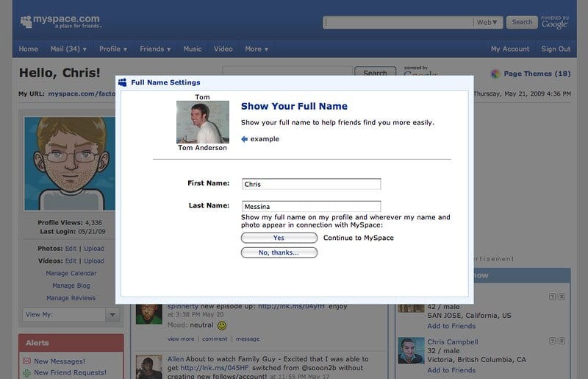Open the View My dropdown
This screenshot has height=379, width=588.
(x=71, y=314)
